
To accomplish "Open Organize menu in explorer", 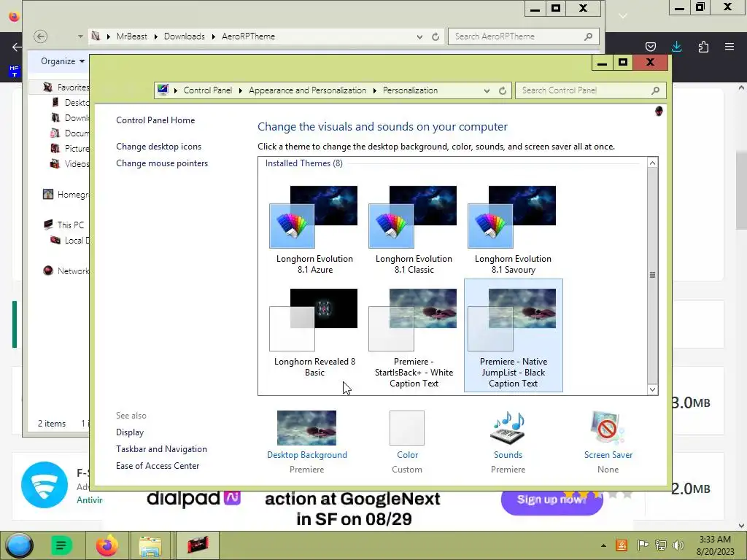I will pos(63,61).
